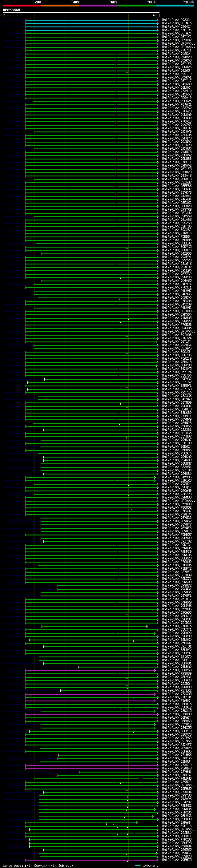Viewport: 197px width, 868px height.
Task: Select the UniRef100_B8LR23 label
Action: click(177, 558)
